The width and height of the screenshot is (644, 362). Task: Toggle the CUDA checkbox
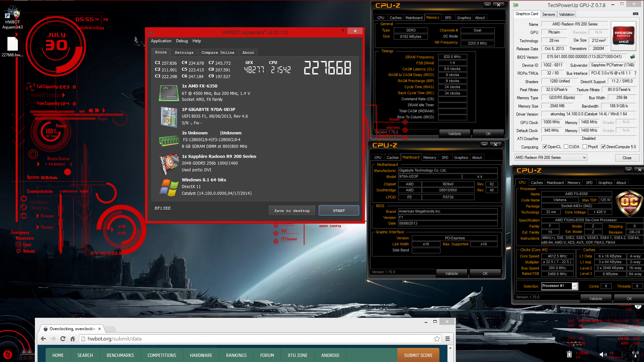tap(566, 147)
